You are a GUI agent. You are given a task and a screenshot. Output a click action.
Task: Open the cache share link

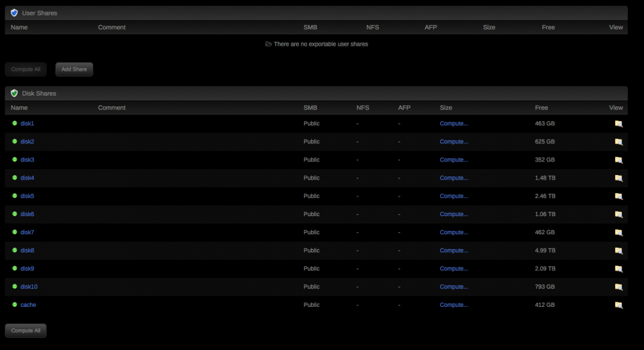click(28, 304)
